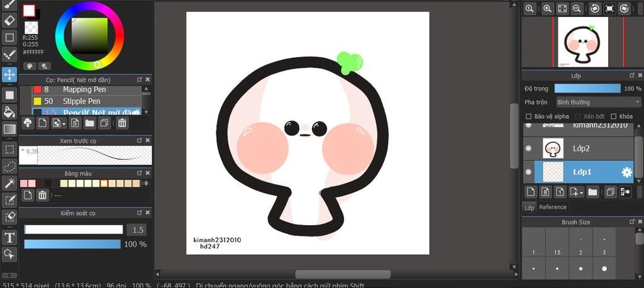Select the Move tool
Viewport: 644px width, 288px height.
tap(9, 75)
